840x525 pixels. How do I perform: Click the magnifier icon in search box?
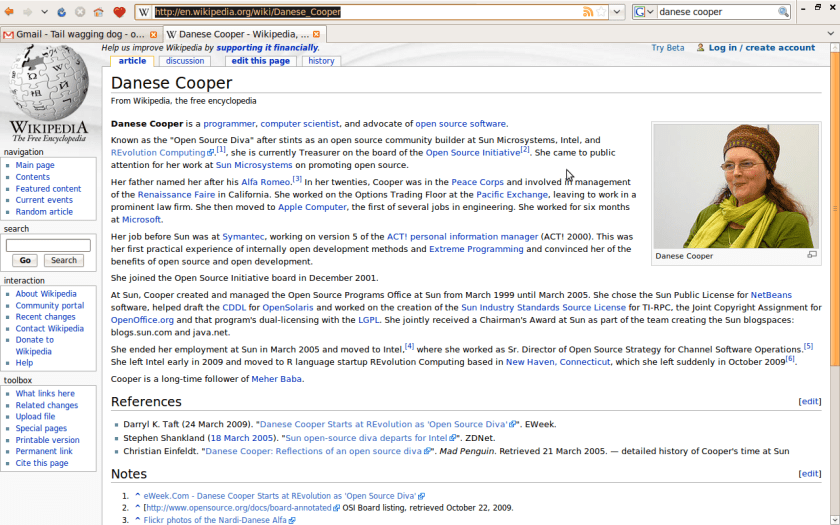[783, 12]
